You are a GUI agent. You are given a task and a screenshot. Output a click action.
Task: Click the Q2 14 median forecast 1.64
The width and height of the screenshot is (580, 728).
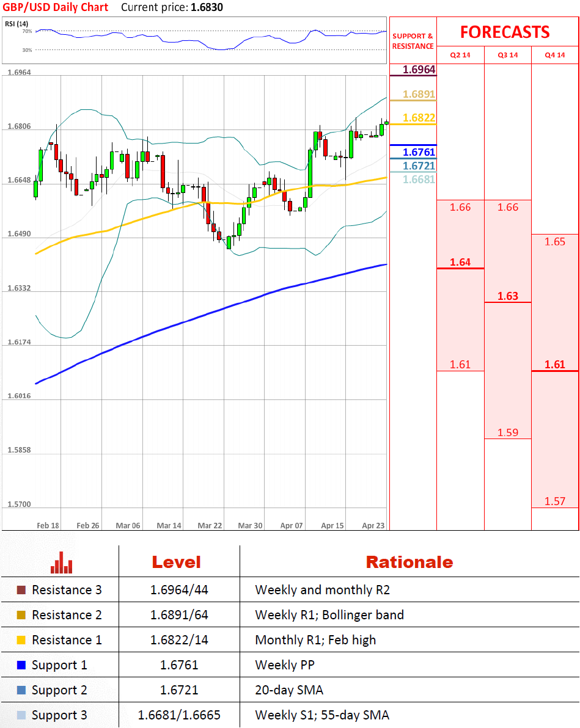tap(460, 263)
